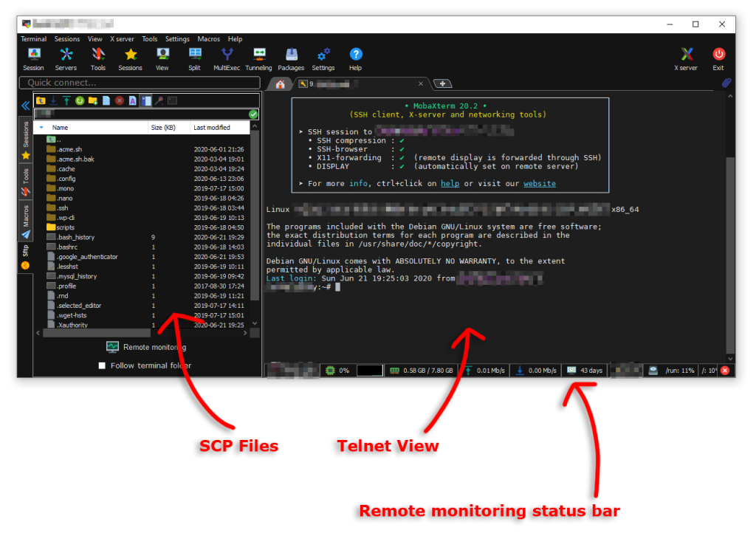Image resolution: width=756 pixels, height=533 pixels.
Task: Click the file list horizontal scrollbar
Action: coord(142,333)
